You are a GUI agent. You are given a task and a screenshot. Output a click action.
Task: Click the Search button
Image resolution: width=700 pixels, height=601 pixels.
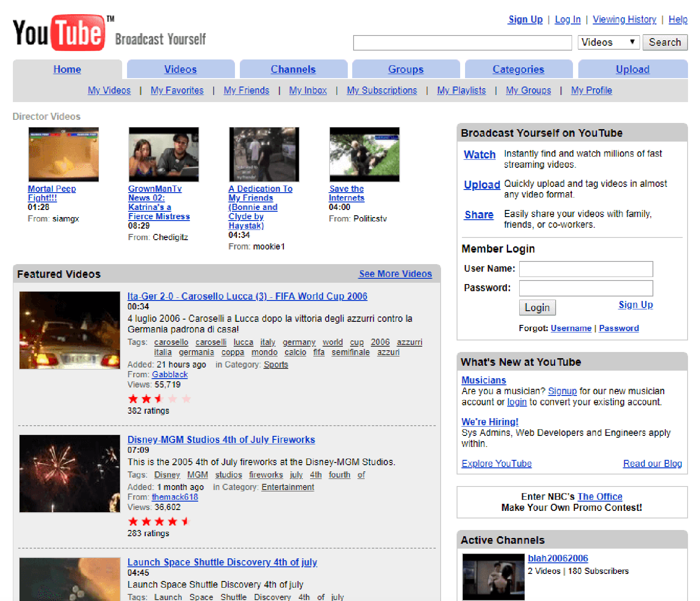[665, 42]
